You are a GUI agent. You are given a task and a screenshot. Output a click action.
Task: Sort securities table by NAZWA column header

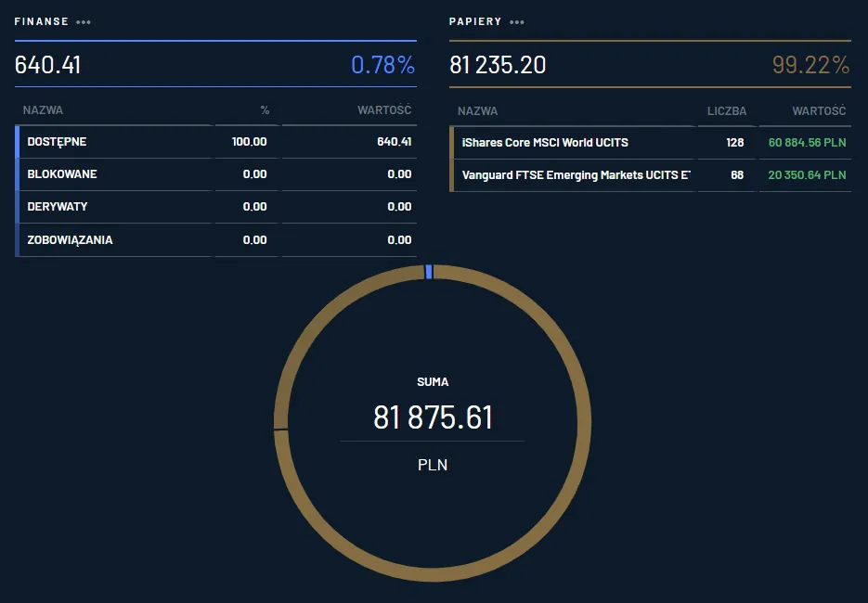pos(478,111)
